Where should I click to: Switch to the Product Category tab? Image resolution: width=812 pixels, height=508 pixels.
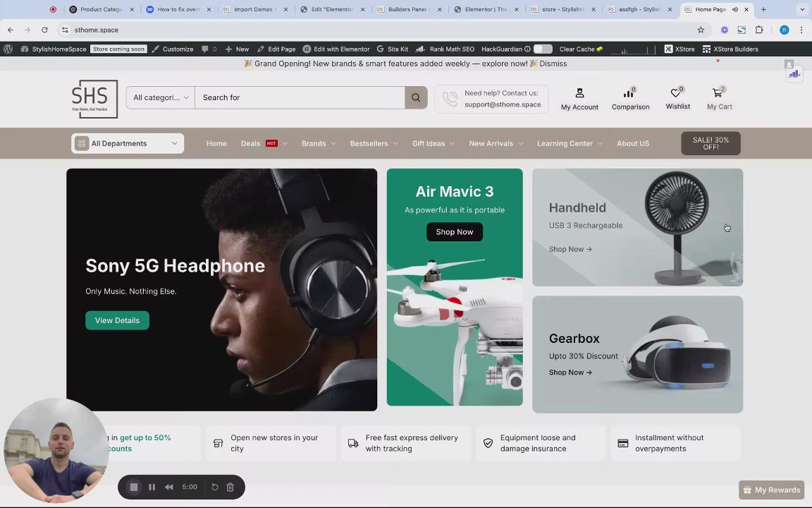pos(101,9)
